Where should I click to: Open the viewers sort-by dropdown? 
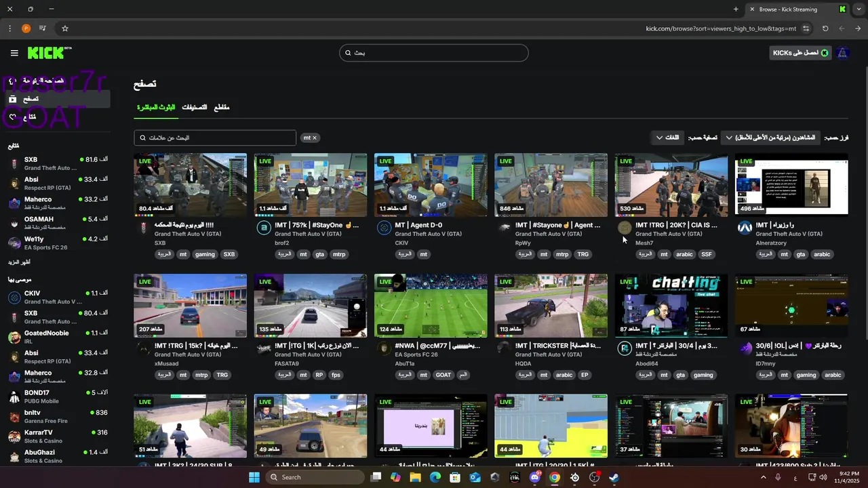pos(771,138)
